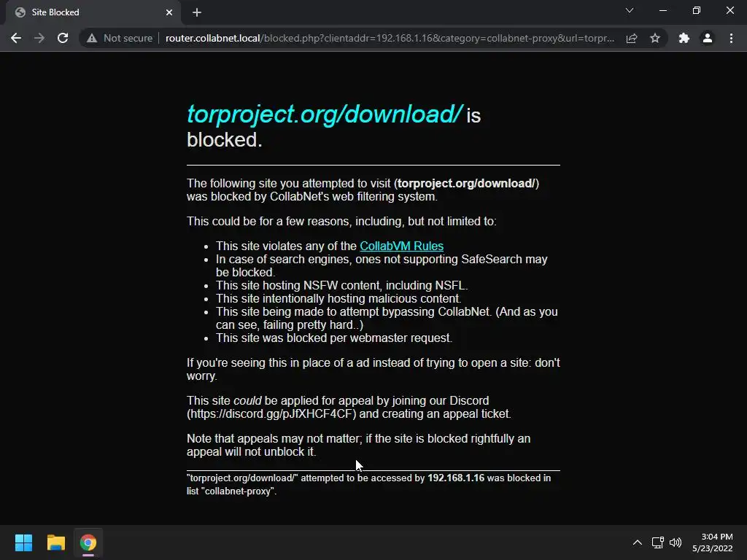Open the Chrome Extensions puzzle menu
The image size is (747, 560).
[x=684, y=38]
